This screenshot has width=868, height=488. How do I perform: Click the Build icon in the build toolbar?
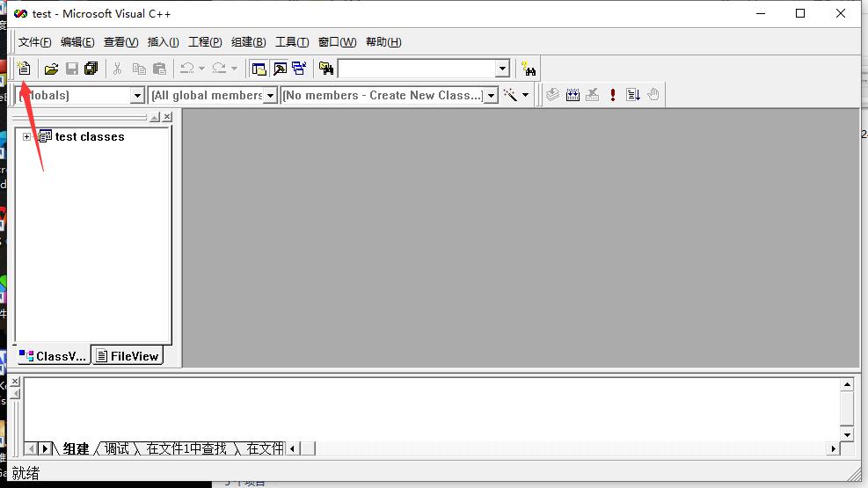pyautogui.click(x=573, y=95)
